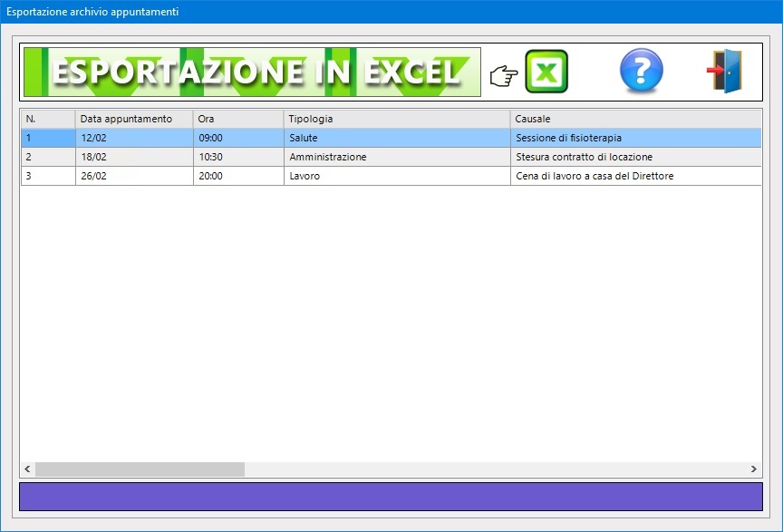Select the date 12/02 cell
Screen dimensions: 783x532
point(134,138)
